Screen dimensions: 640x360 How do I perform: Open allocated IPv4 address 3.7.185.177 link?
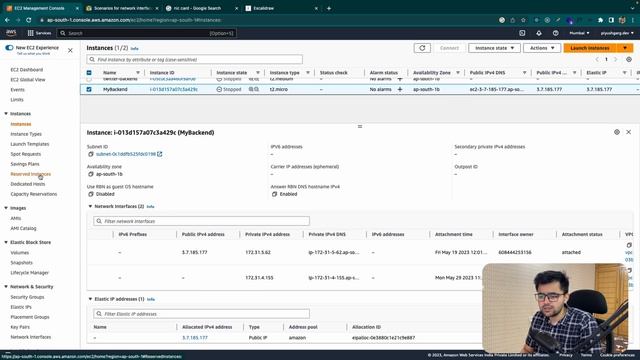(x=195, y=338)
